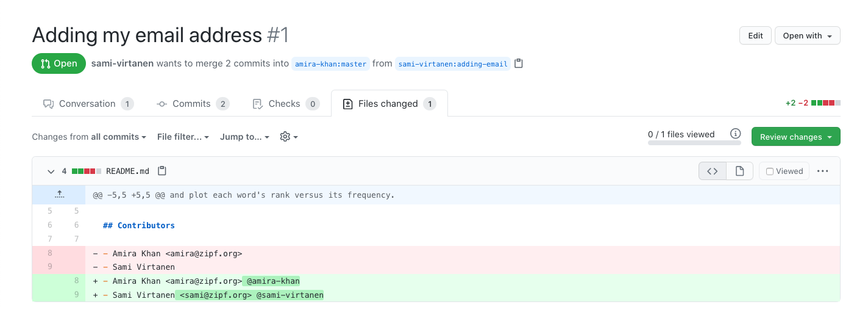Click the diffstat squares beside +2 −2
The width and height of the screenshot is (868, 310).
(x=826, y=103)
